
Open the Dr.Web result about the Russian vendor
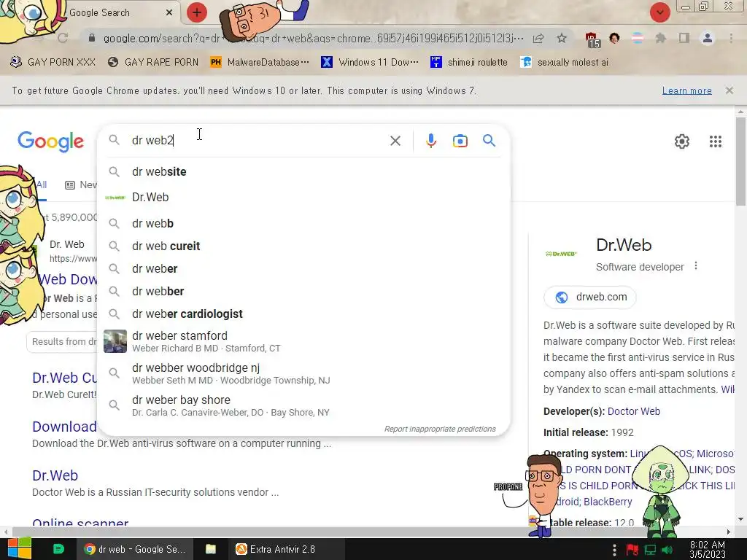click(x=55, y=475)
